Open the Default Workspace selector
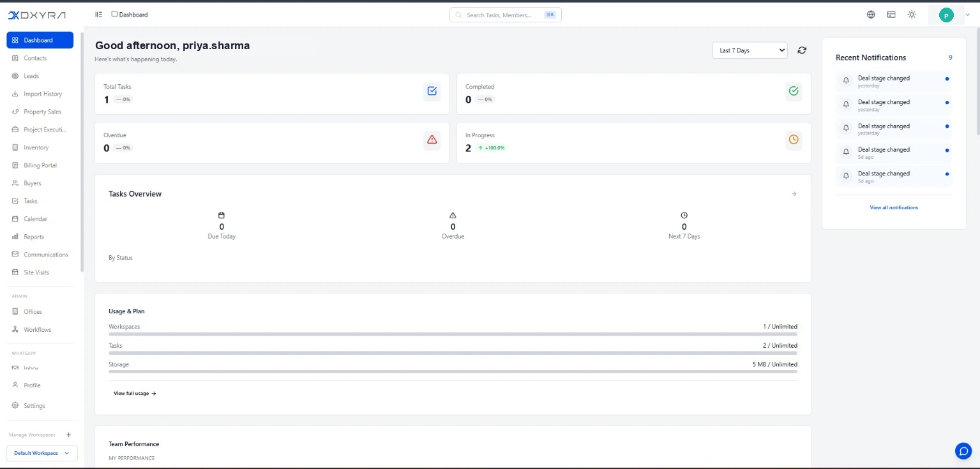Screen dimensions: 980x469 click(x=42, y=453)
